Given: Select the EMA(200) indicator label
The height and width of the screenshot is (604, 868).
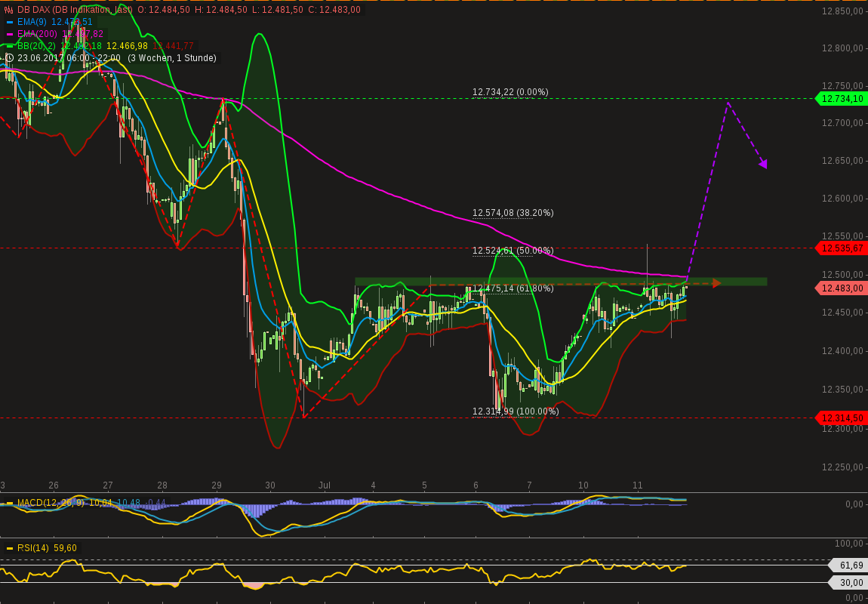Looking at the screenshot, I should [36, 34].
